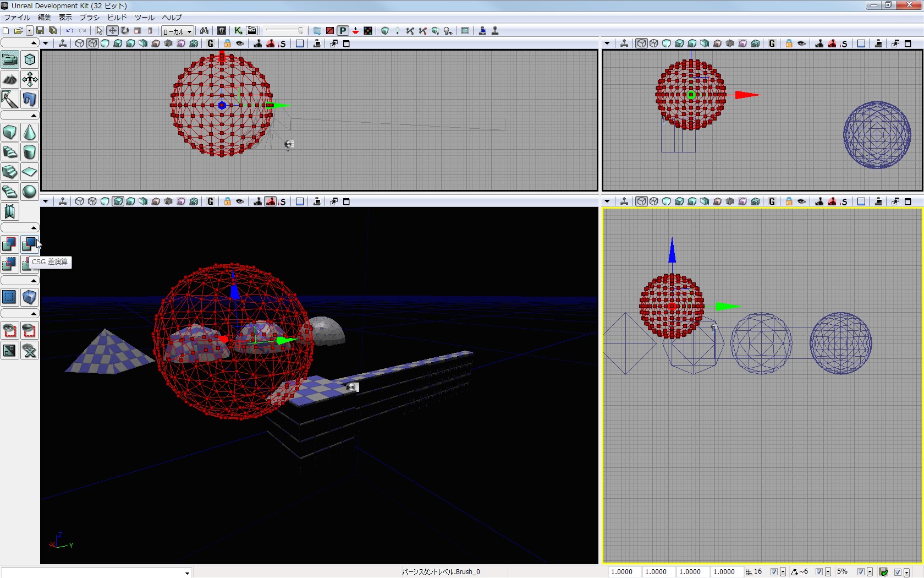Toggle the grid snap checkbox beside 16
Viewport: 924px width, 578px height.
point(774,572)
